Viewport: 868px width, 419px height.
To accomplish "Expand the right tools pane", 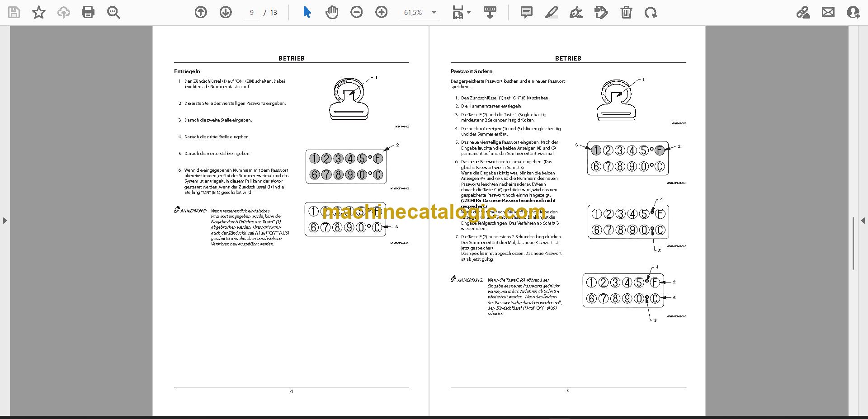I will pyautogui.click(x=863, y=221).
